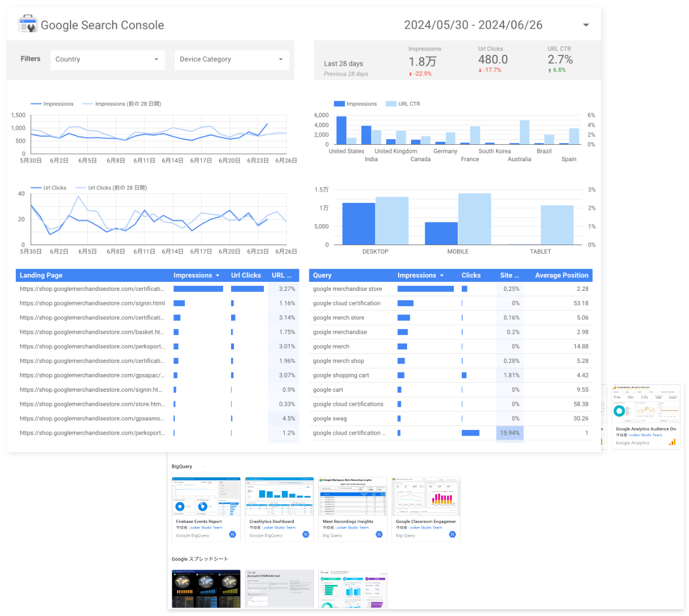Sort by the Average Position column header
This screenshot has width=689, height=616.
(562, 276)
